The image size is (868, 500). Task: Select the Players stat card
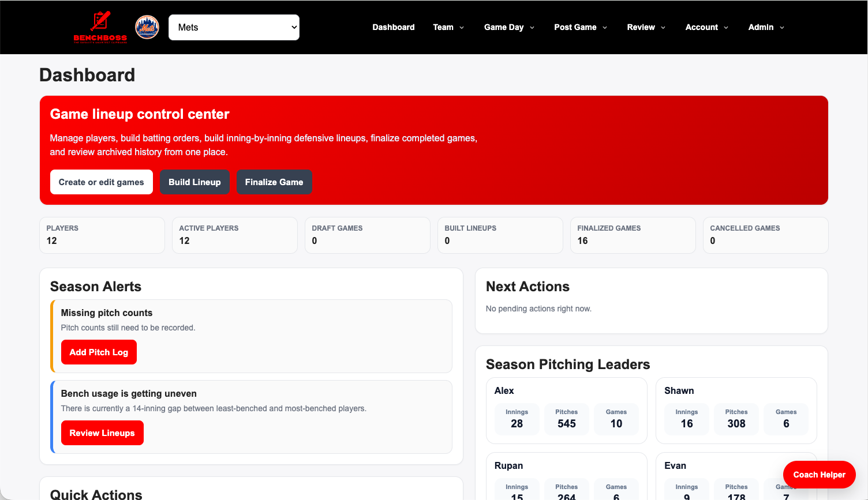(102, 235)
